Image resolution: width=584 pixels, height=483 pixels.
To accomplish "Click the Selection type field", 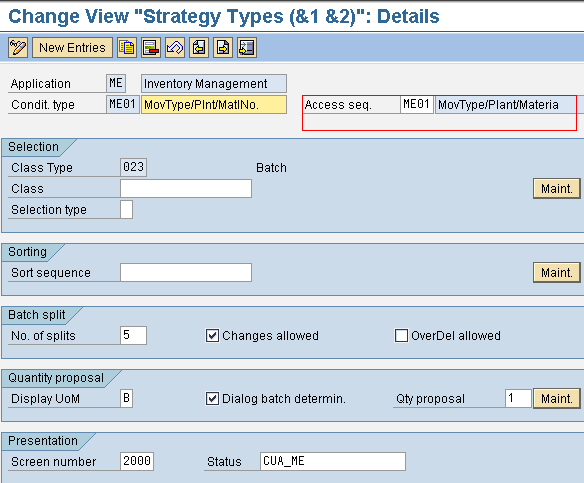I will coord(126,210).
